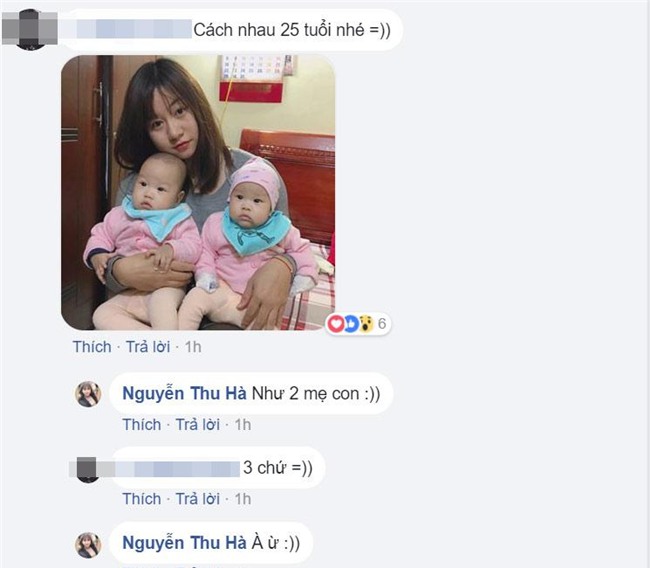650x568 pixels.
Task: Click the blue thumbs-up Like reaction icon
Action: [x=351, y=323]
